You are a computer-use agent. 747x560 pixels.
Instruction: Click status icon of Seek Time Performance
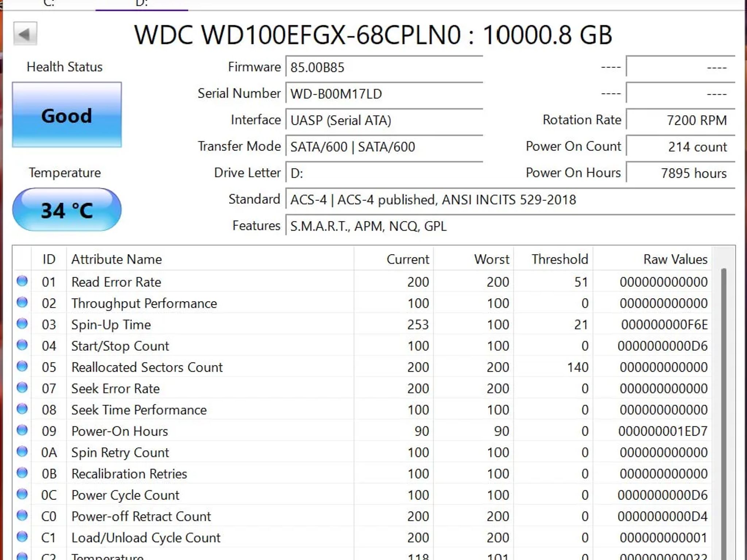(x=22, y=409)
